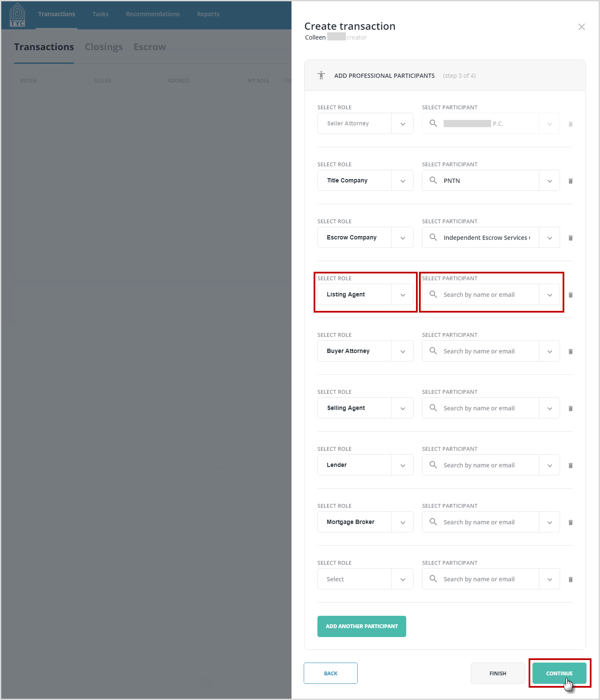Expand participant list arrow for Listing Agent
The width and height of the screenshot is (600, 700).
click(x=549, y=295)
